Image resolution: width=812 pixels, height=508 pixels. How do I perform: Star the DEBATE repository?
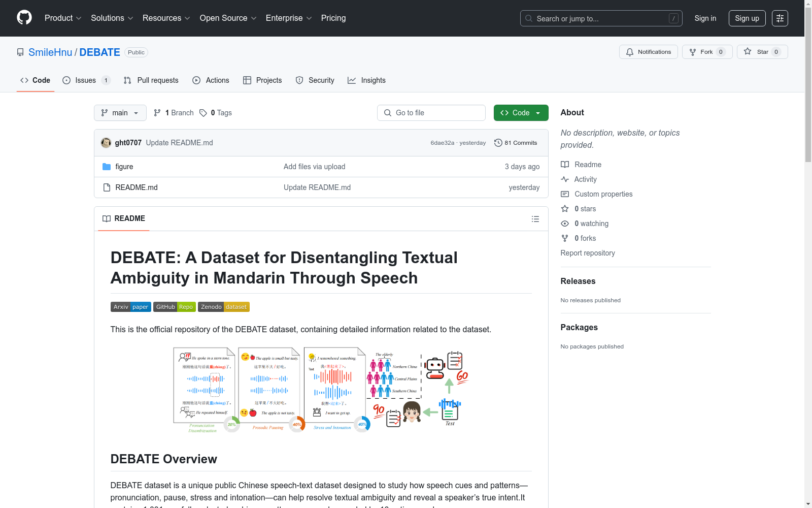pos(762,52)
